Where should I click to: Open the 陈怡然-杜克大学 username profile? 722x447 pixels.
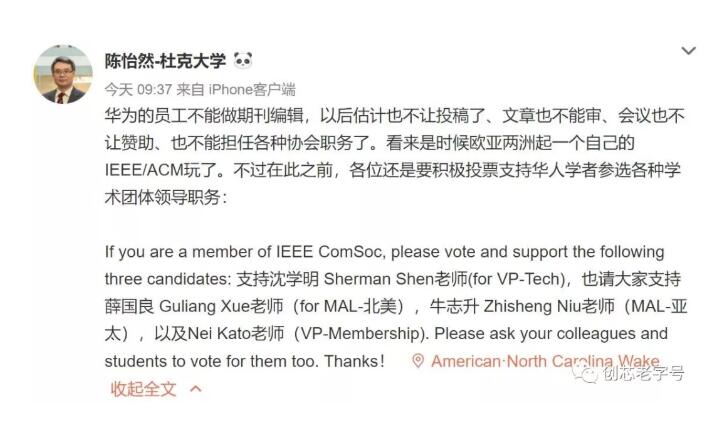(165, 61)
